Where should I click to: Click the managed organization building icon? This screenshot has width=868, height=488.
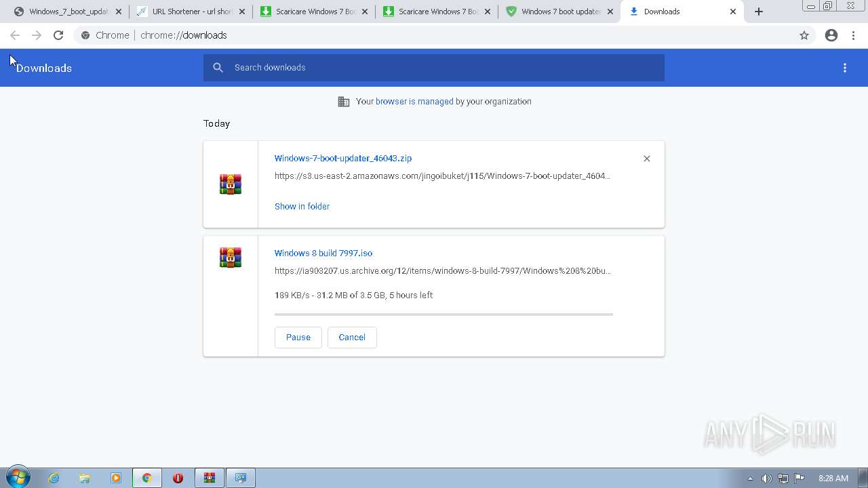344,102
